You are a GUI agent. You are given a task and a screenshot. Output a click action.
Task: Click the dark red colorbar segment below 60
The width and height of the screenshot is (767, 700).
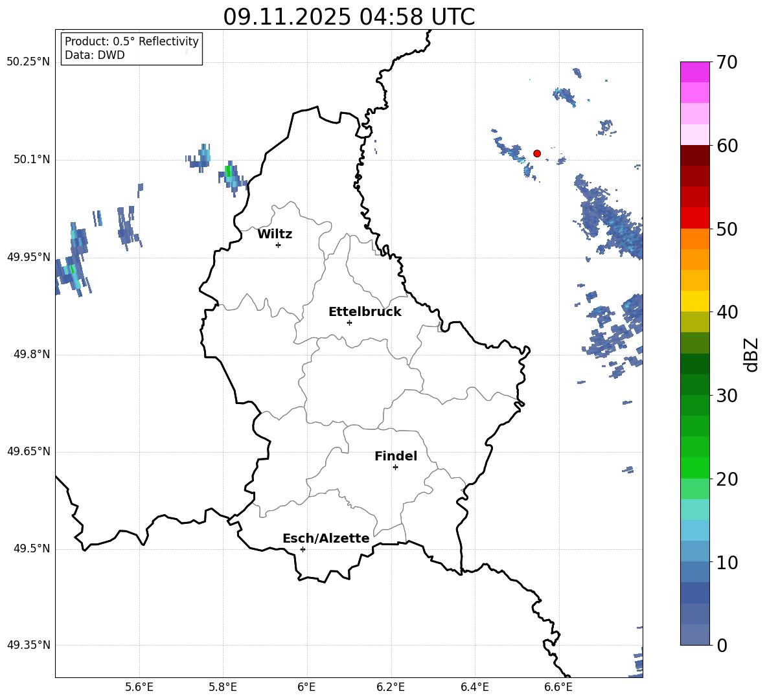pyautogui.click(x=694, y=155)
